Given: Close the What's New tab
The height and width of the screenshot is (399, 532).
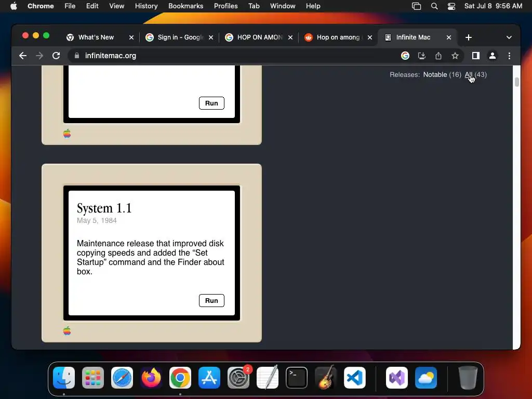Looking at the screenshot, I should tap(131, 37).
